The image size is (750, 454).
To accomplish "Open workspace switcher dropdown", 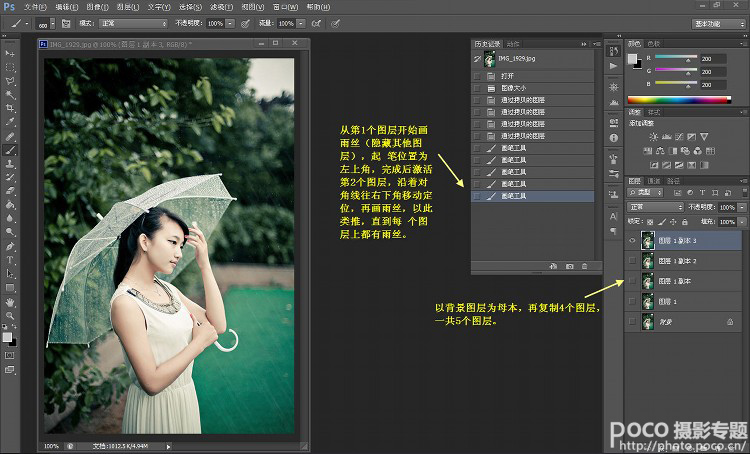I will 718,24.
